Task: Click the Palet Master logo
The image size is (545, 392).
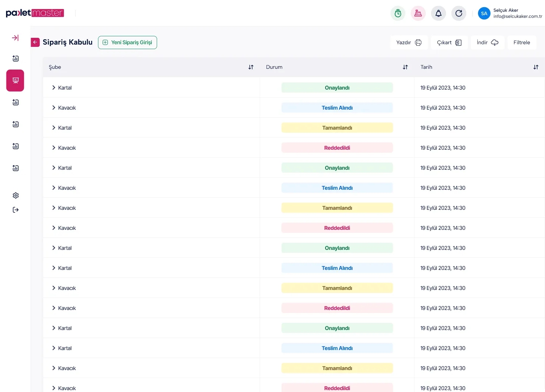Action: pyautogui.click(x=35, y=13)
